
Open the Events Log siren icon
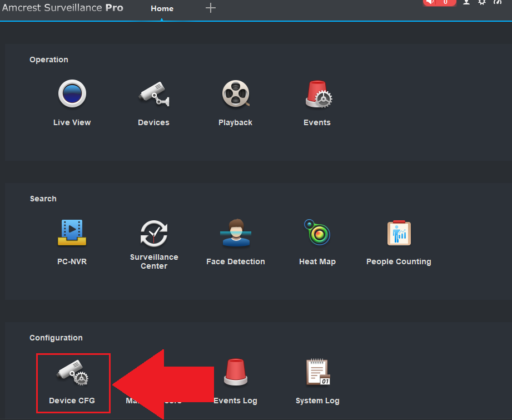click(x=236, y=373)
